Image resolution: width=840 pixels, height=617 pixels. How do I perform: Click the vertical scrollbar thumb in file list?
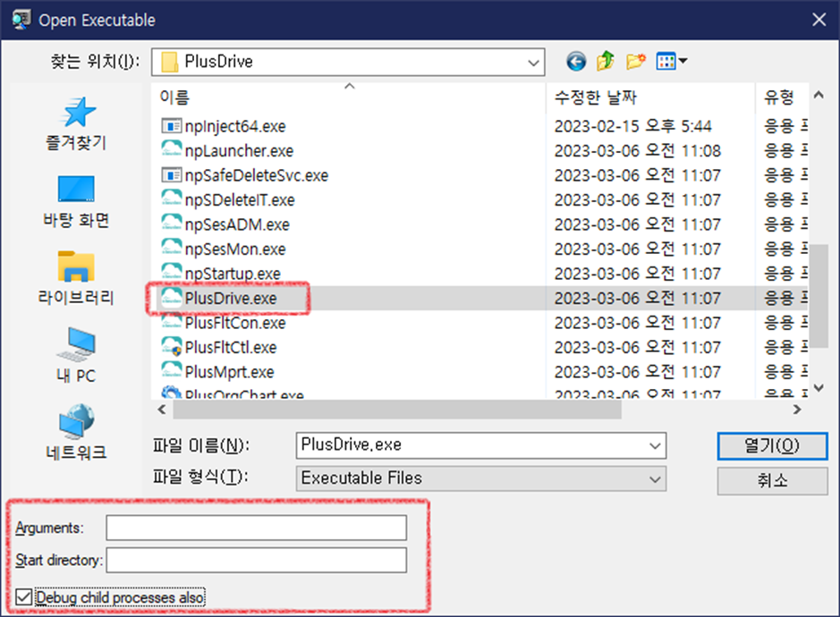click(819, 296)
